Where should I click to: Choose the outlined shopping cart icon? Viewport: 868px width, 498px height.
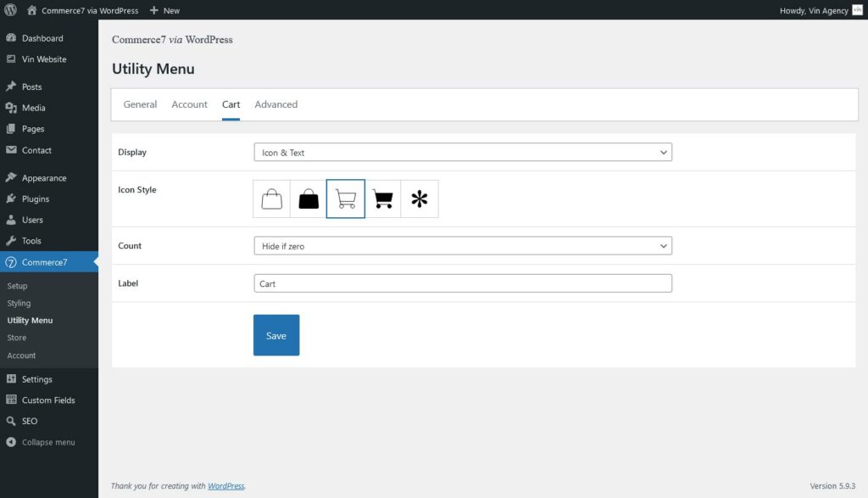(346, 198)
